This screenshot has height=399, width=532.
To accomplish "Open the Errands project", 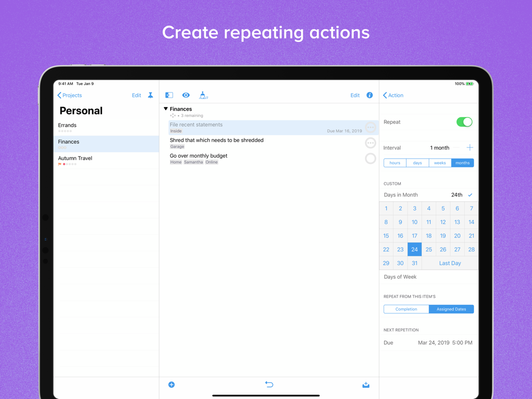I will [x=106, y=128].
